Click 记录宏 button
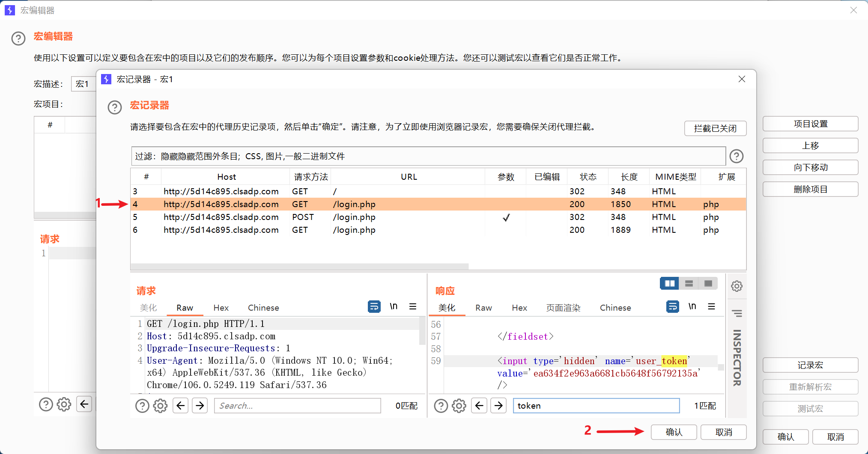The width and height of the screenshot is (868, 454). point(810,365)
